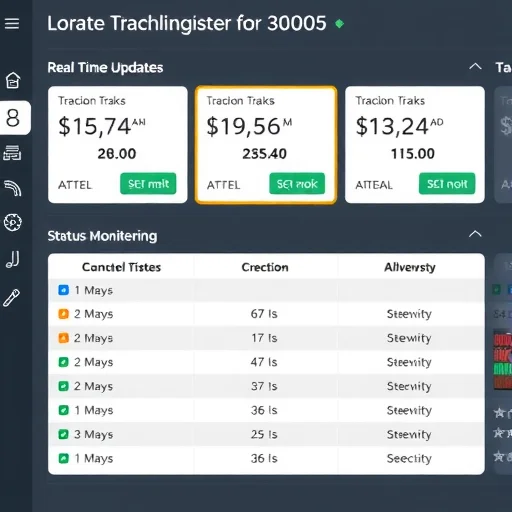
Task: Toggle the green checkbox on 25 Is row
Action: pos(63,434)
